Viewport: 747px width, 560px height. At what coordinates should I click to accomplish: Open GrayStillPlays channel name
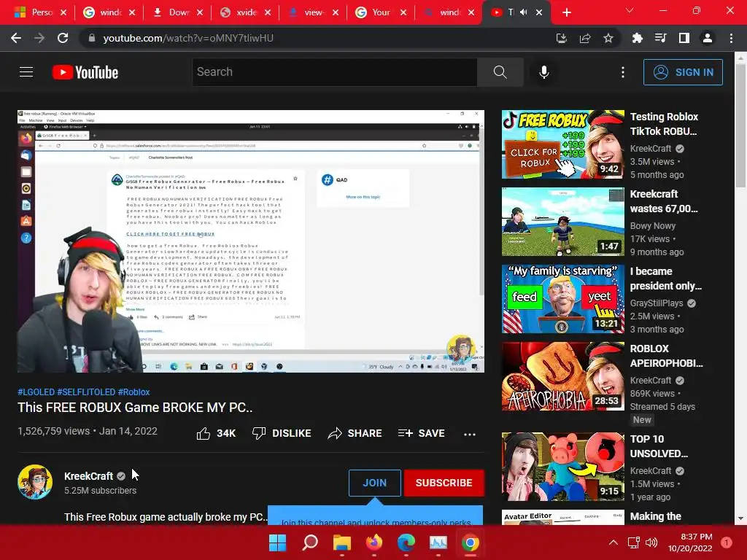click(x=657, y=303)
